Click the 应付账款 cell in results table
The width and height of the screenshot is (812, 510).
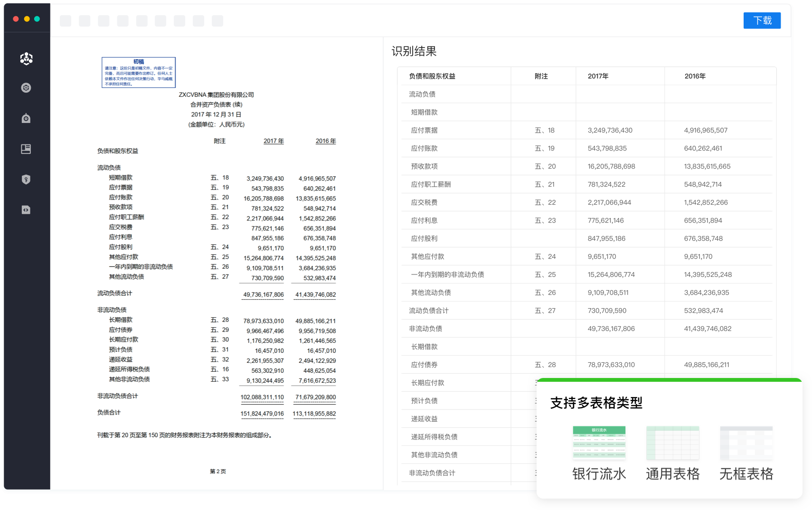click(424, 148)
